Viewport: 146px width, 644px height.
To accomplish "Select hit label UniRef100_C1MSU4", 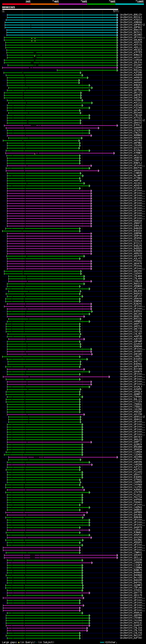I will [131, 60].
